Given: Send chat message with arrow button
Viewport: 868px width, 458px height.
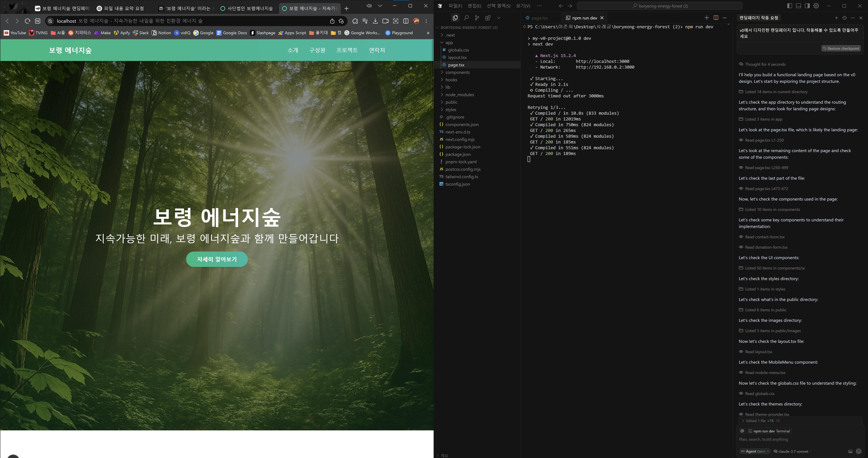Looking at the screenshot, I should pos(859,451).
